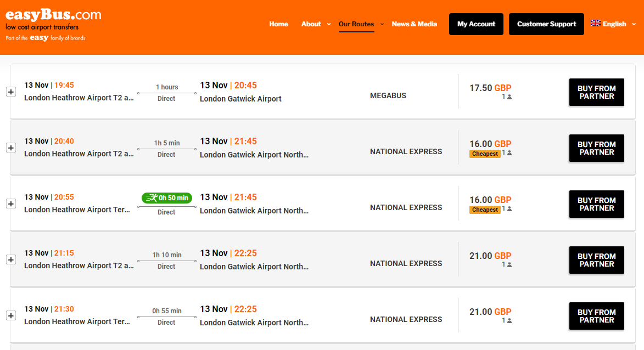Click the green fastest 0h 50 min badge

(167, 198)
